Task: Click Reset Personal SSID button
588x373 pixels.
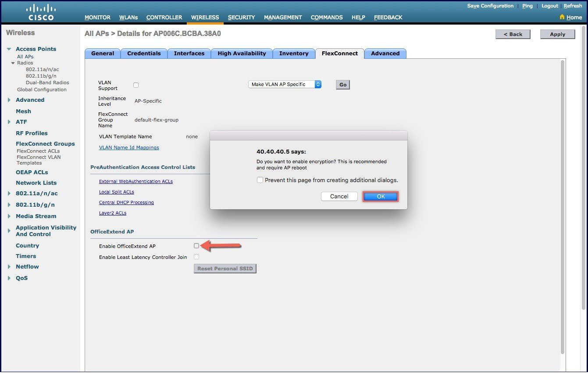Action: point(225,269)
